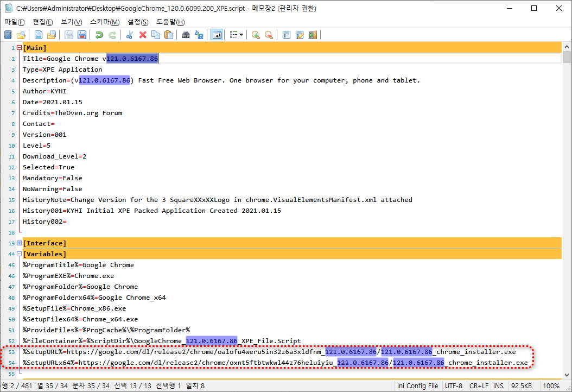Click 'Ini Config File' in status bar
This screenshot has height=392, width=572.
417,386
